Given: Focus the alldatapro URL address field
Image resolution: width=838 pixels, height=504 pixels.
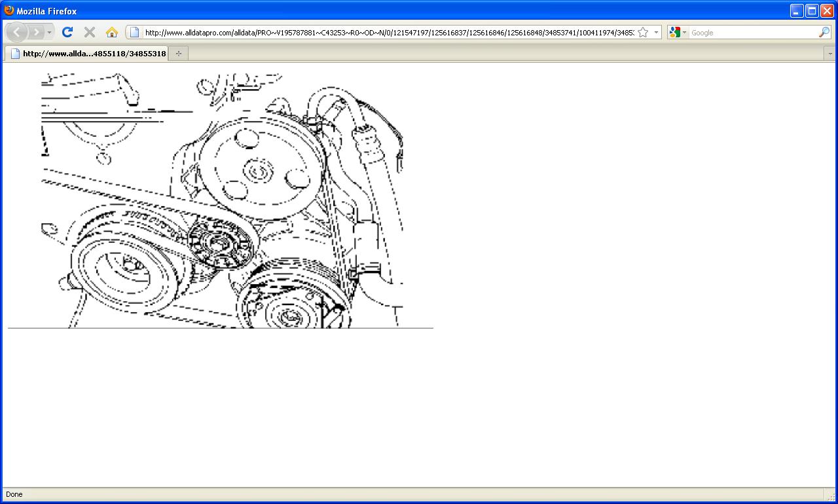Looking at the screenshot, I should click(x=389, y=32).
